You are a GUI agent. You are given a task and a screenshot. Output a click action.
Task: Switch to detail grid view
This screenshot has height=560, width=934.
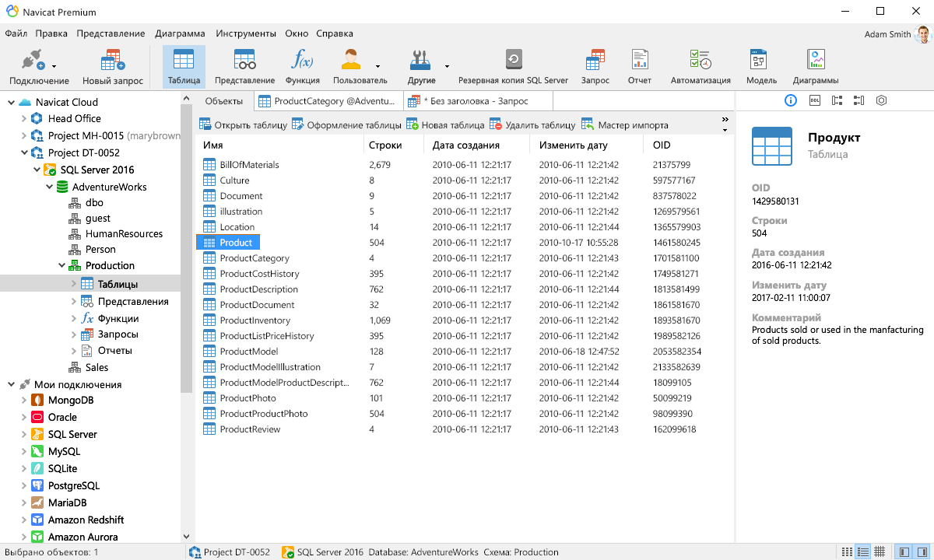point(880,552)
